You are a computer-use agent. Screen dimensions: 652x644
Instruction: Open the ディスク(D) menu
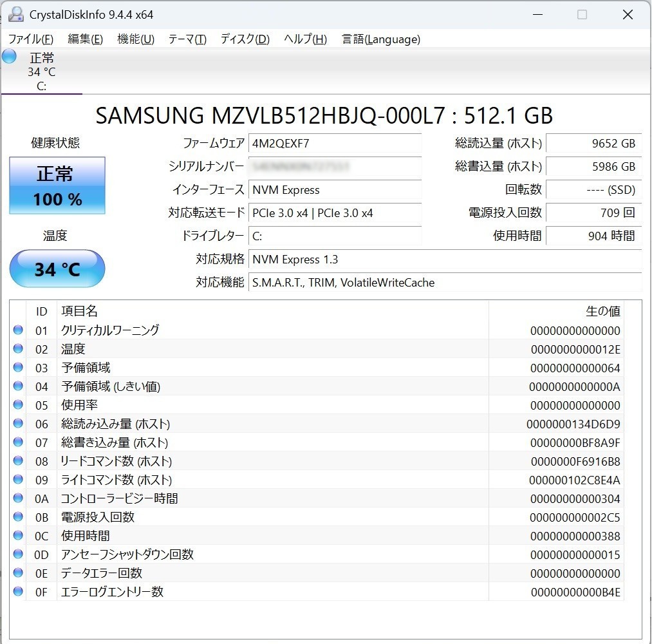pyautogui.click(x=245, y=39)
